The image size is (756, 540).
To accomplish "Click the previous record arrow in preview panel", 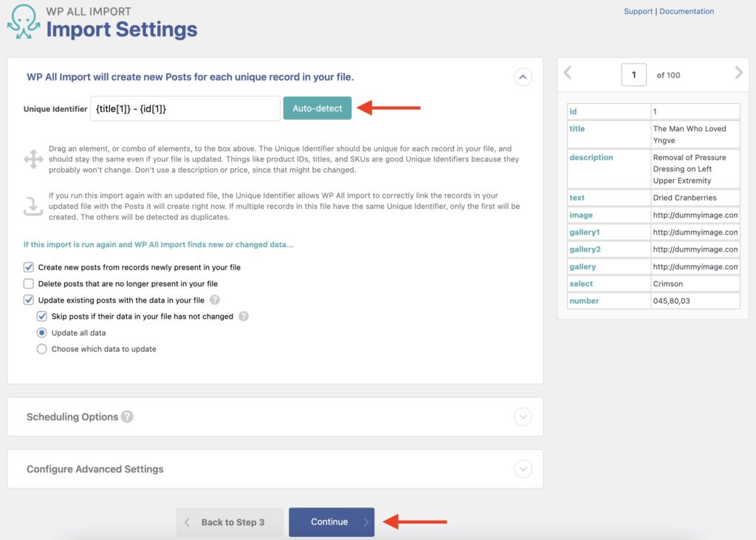I will click(x=568, y=74).
